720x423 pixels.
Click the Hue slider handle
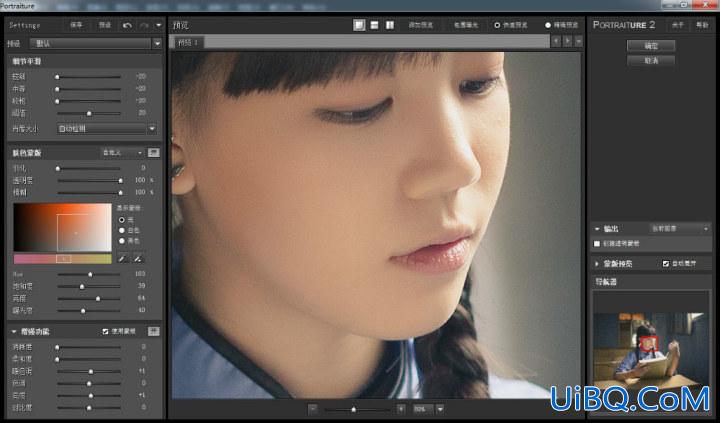[90, 274]
